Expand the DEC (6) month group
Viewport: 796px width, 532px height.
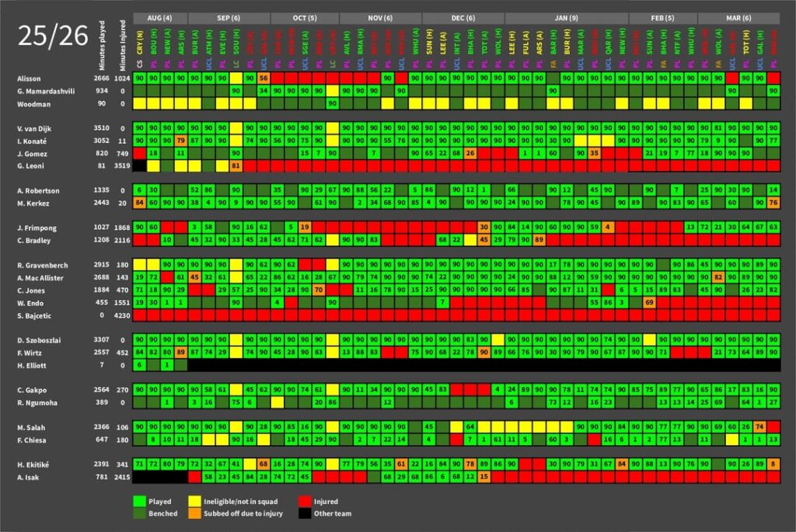click(460, 17)
